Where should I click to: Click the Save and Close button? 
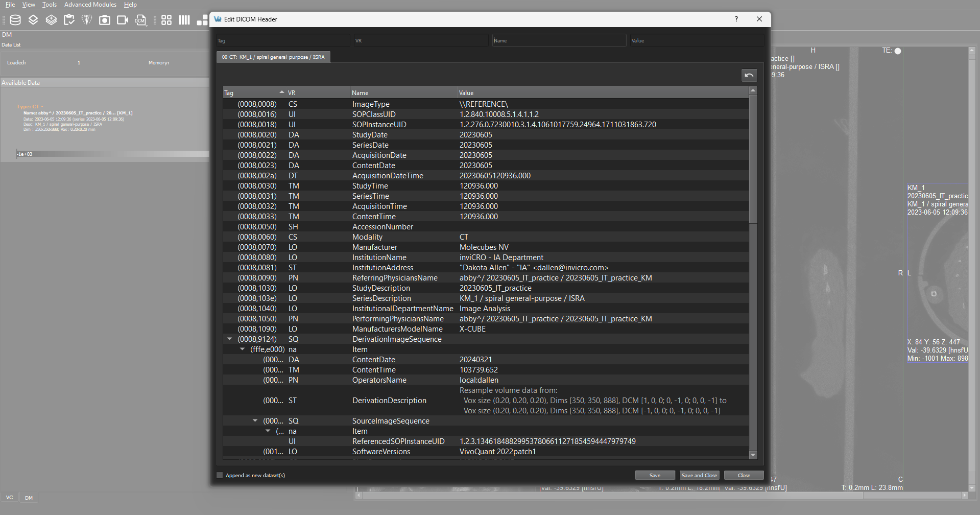click(699, 475)
